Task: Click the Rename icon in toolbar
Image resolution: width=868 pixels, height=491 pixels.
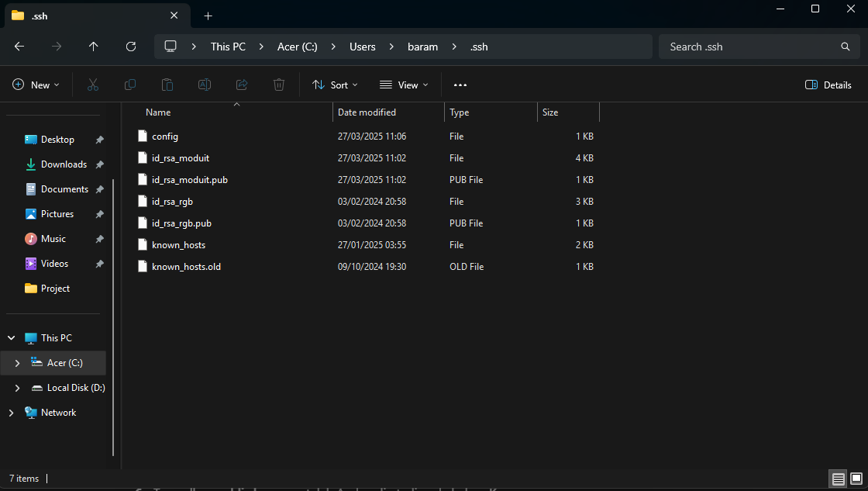Action: tap(205, 85)
